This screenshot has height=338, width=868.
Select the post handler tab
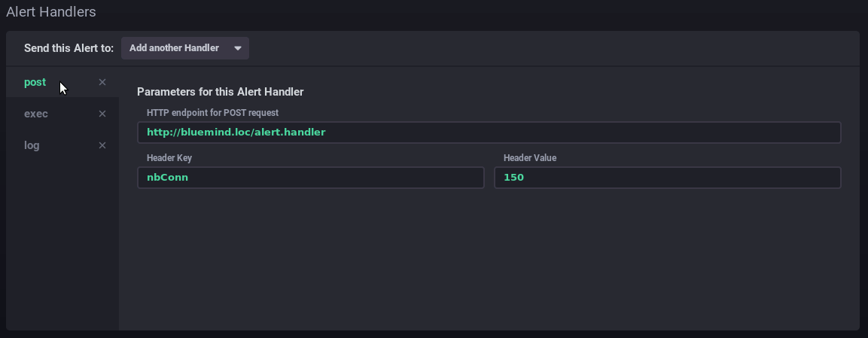[35, 82]
